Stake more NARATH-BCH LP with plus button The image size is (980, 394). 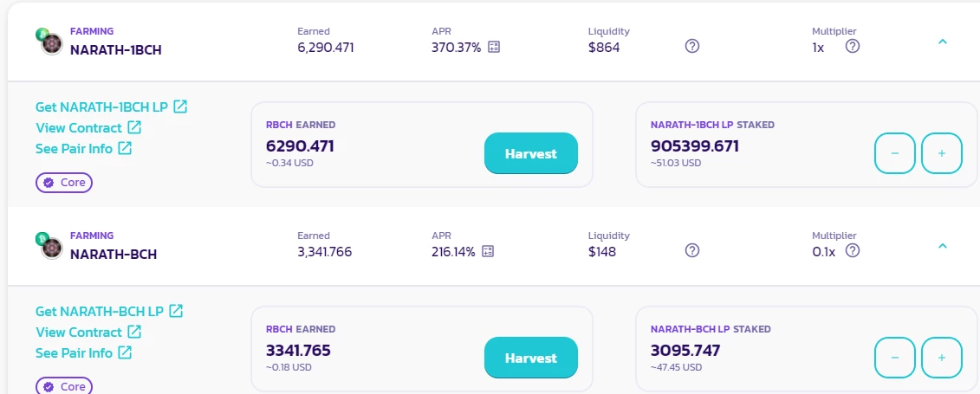(x=941, y=358)
